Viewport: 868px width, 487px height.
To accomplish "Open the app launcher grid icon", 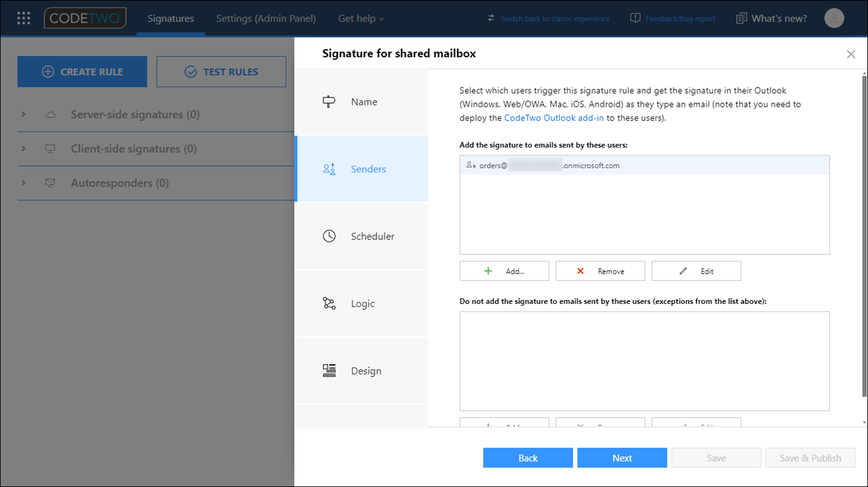I will [x=24, y=18].
